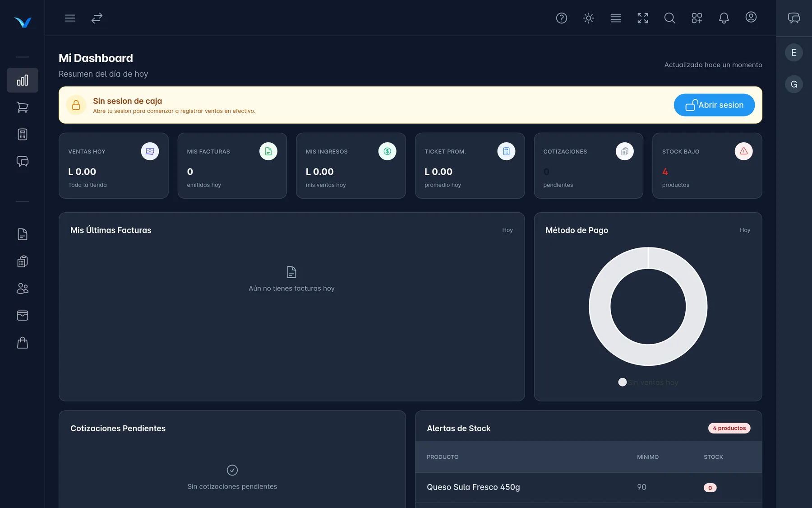This screenshot has height=508, width=812.
Task: Open the calculator sidebar icon
Action: click(23, 135)
